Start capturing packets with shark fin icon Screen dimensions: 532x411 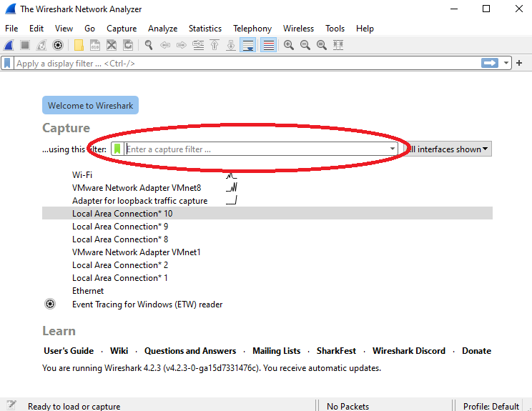point(9,45)
